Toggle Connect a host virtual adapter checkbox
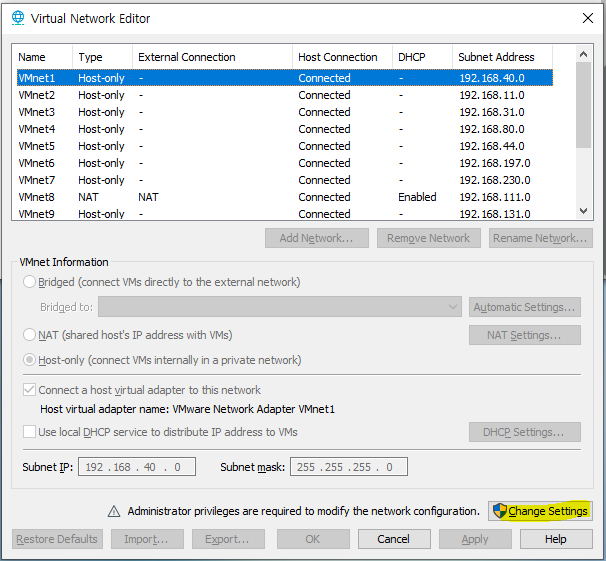Image resolution: width=606 pixels, height=561 pixels. point(29,389)
